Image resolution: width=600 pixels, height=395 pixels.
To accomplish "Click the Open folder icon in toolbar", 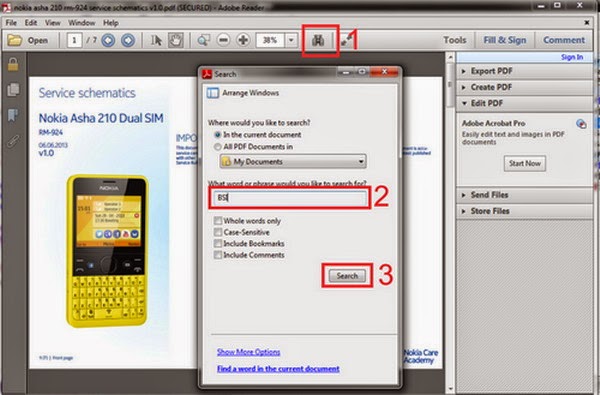I will click(15, 40).
